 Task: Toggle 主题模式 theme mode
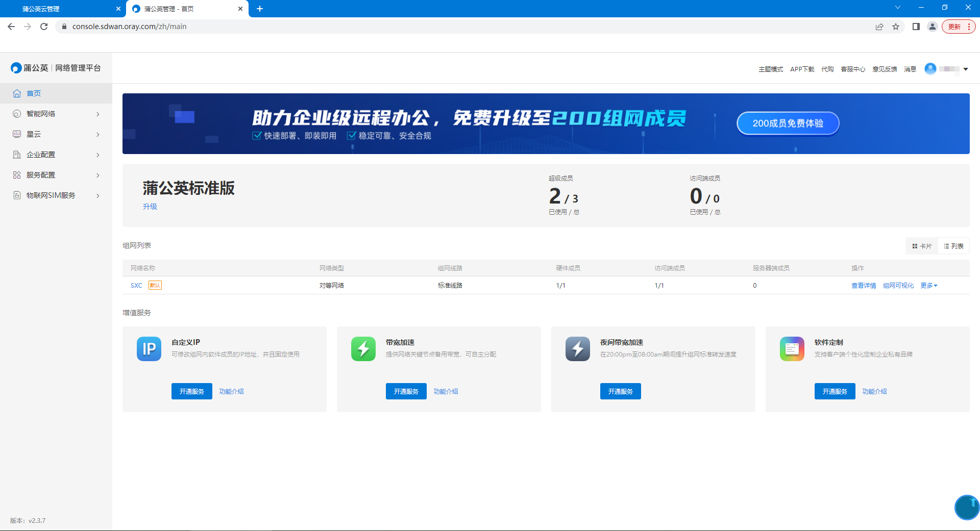(770, 69)
